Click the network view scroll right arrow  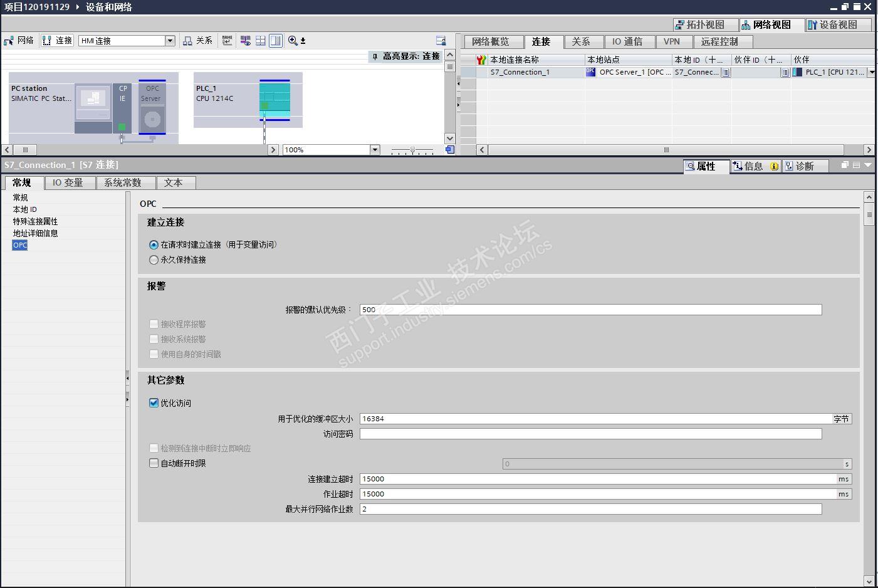point(273,150)
